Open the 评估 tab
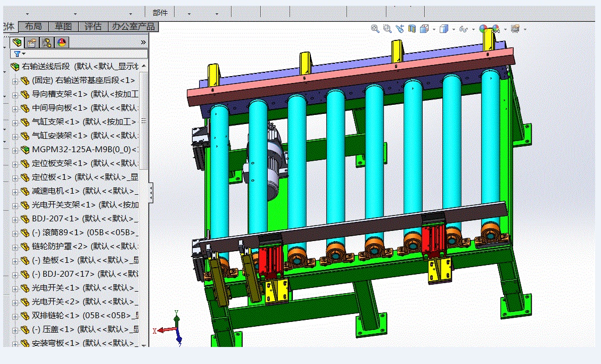 tap(93, 27)
